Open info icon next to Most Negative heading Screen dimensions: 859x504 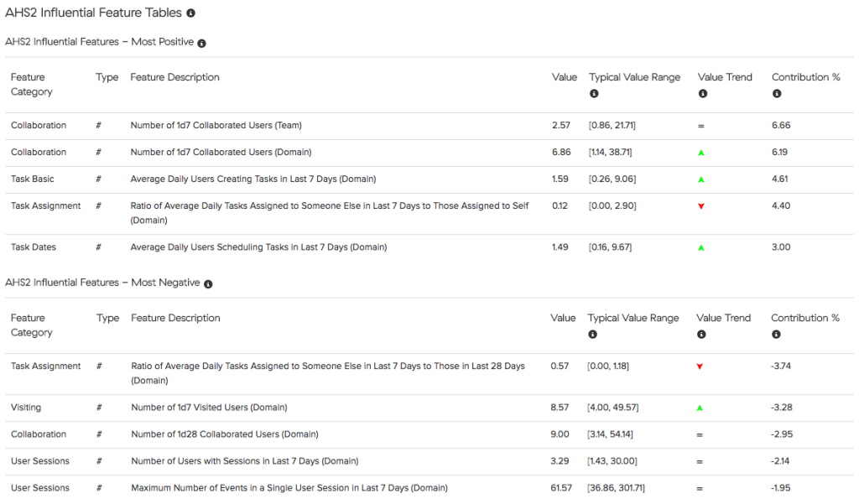208,283
